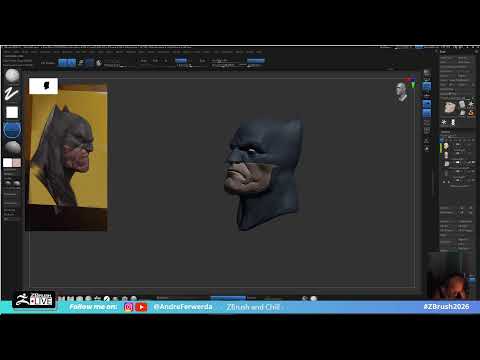
Task: Open the white alpha square thumbnail
Action: (x=12, y=112)
